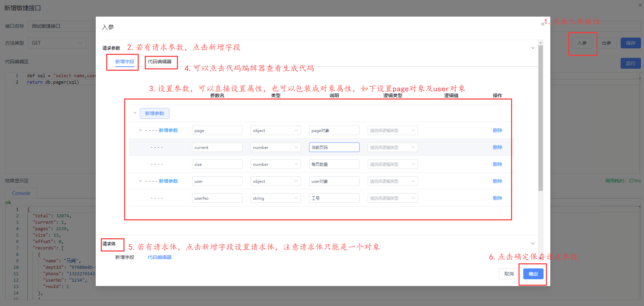Delete the userNo parameter row
Screen dimensions: 644x306
point(498,198)
